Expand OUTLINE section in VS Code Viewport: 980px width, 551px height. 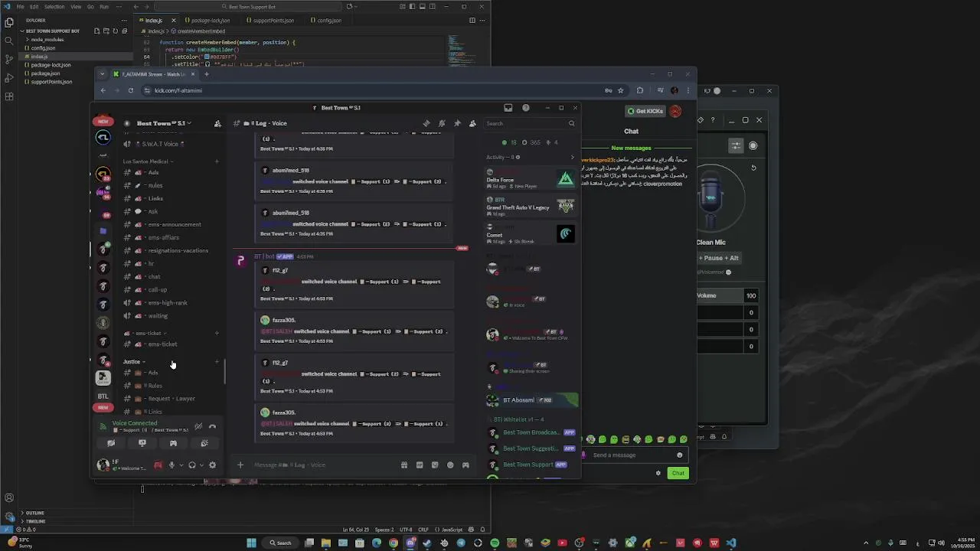pyautogui.click(x=35, y=513)
